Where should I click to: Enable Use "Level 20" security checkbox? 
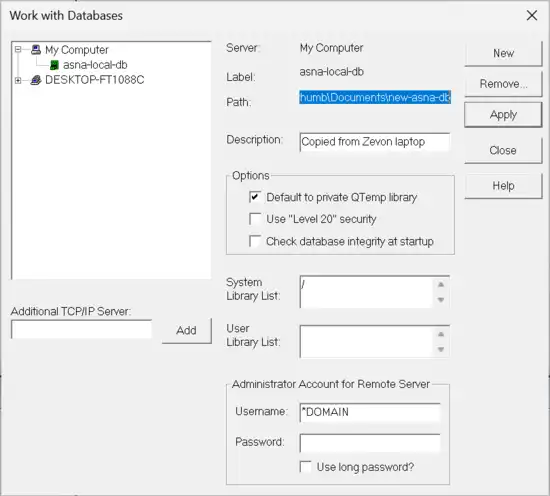pyautogui.click(x=255, y=219)
